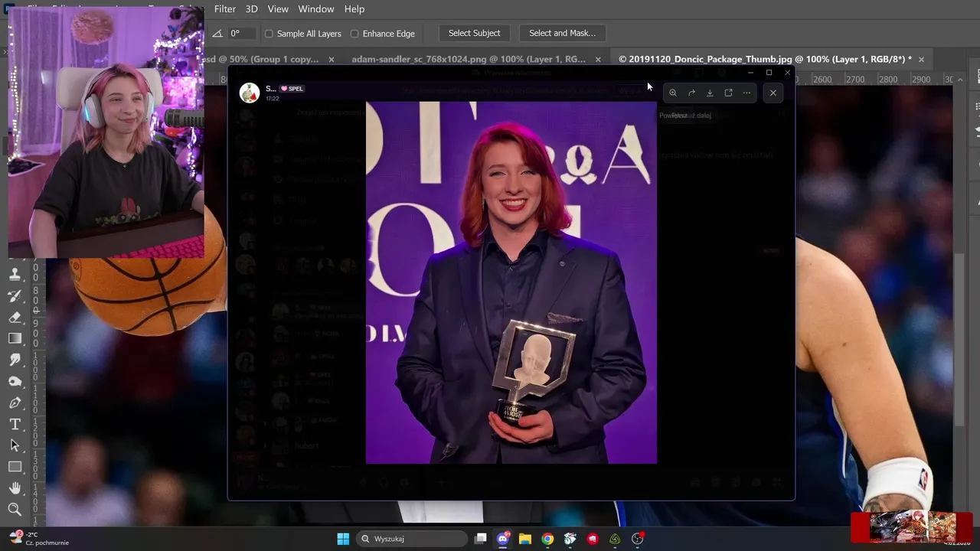Enable Sample All Layers checkbox
Image resolution: width=980 pixels, height=551 pixels.
269,34
